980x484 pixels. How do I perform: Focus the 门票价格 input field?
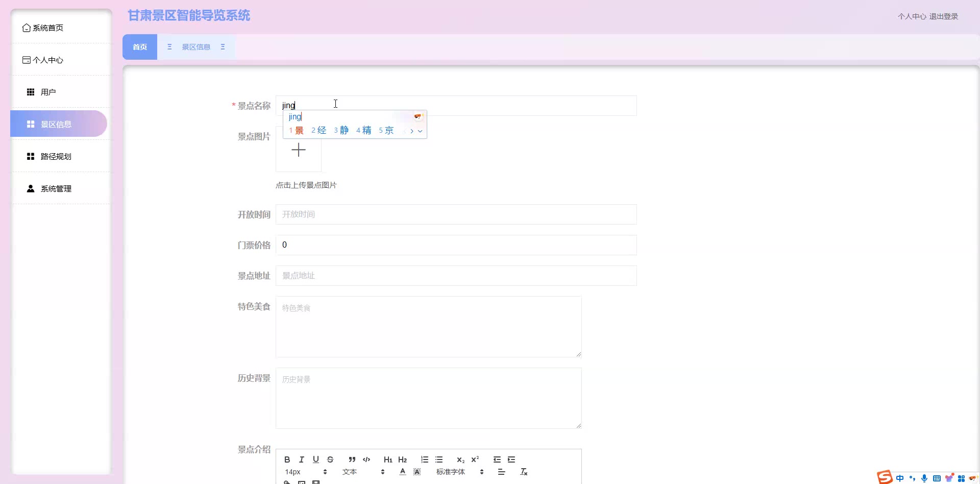456,245
